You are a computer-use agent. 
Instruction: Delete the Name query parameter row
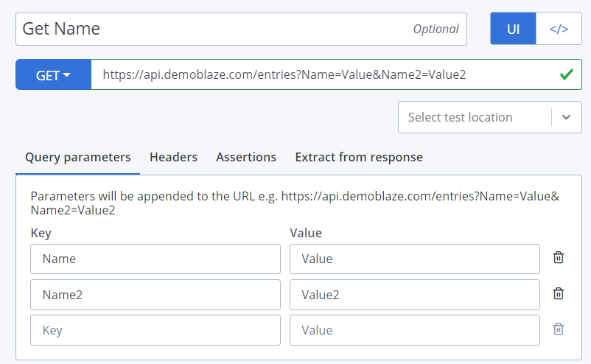pos(559,258)
